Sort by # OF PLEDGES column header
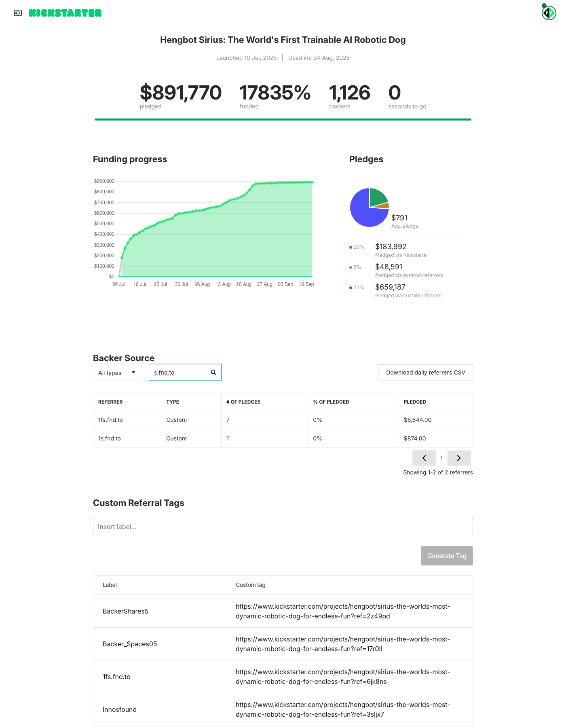 243,402
